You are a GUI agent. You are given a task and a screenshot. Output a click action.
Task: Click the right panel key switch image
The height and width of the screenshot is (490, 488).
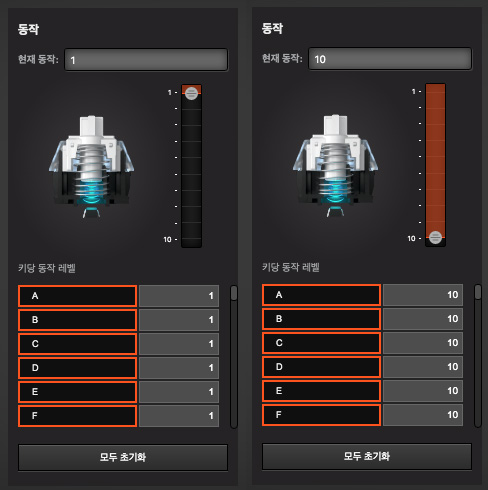336,166
